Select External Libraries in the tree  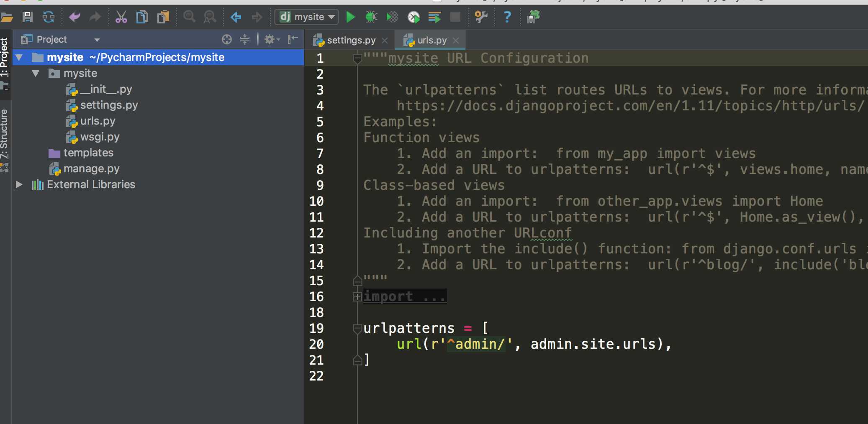91,185
